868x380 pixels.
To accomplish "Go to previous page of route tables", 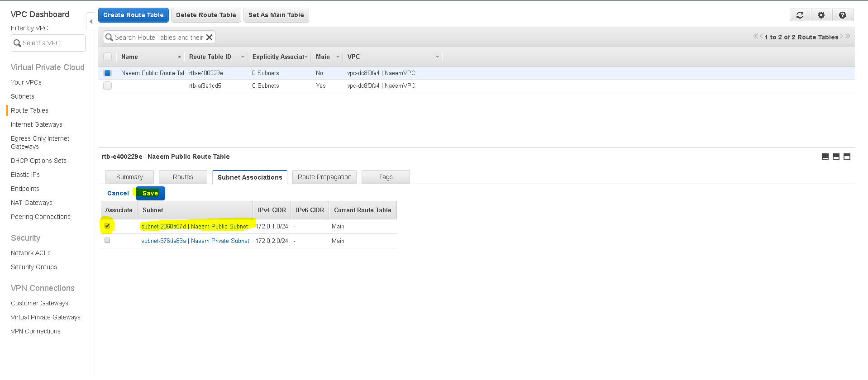I will pyautogui.click(x=761, y=36).
